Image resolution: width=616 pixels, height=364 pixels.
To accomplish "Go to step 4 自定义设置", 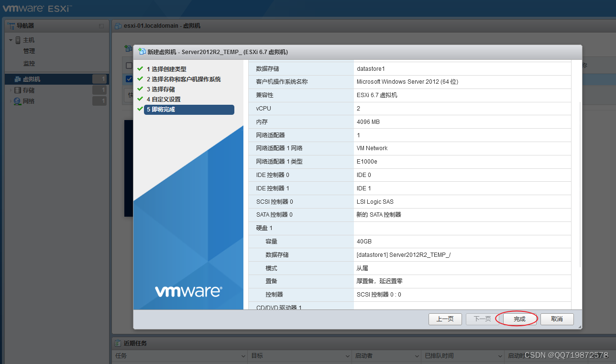I will tap(164, 99).
